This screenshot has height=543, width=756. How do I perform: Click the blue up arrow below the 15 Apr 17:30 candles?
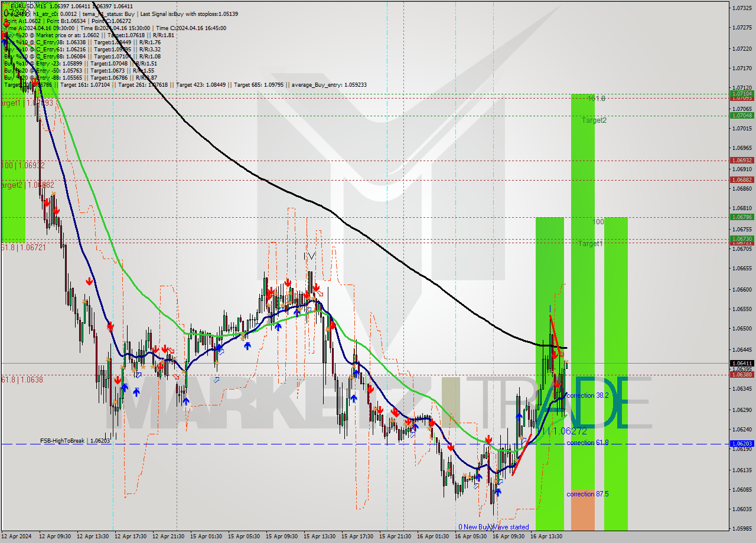point(354,398)
